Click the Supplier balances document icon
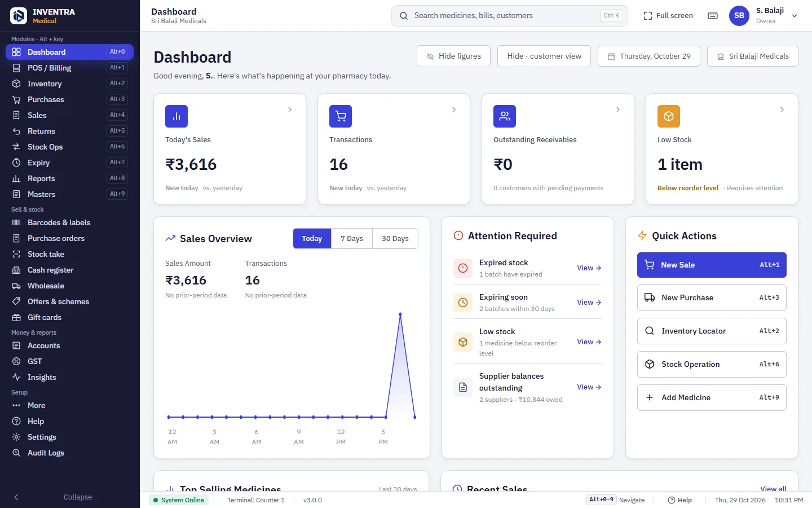Viewport: 812px width, 508px height. click(x=463, y=387)
